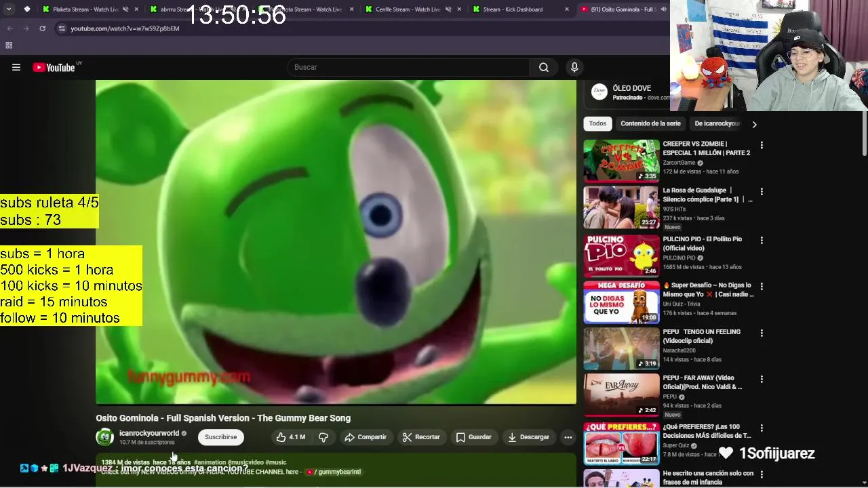
Task: Unmute the Cenffe Stream tab audio icon
Action: click(448, 9)
